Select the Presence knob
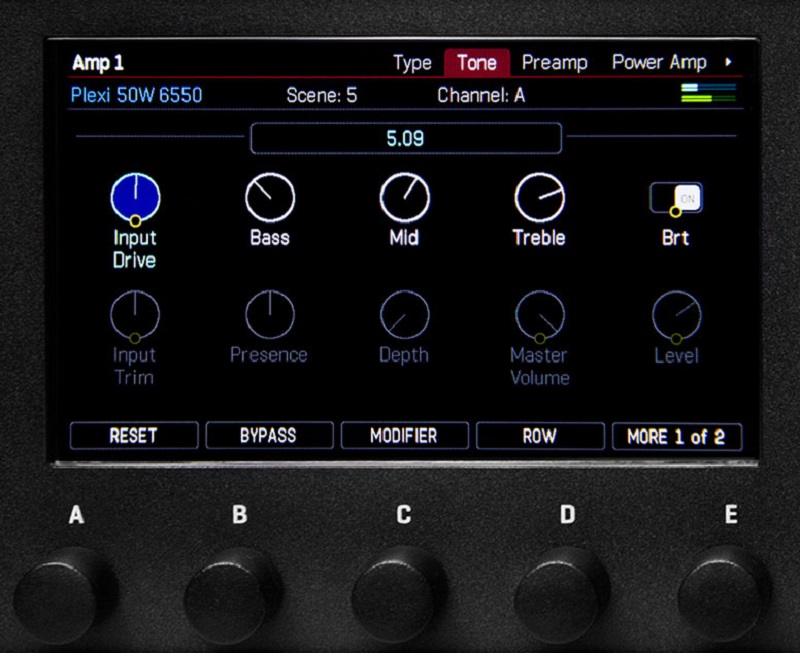Screen dimensions: 800x653 [269, 312]
